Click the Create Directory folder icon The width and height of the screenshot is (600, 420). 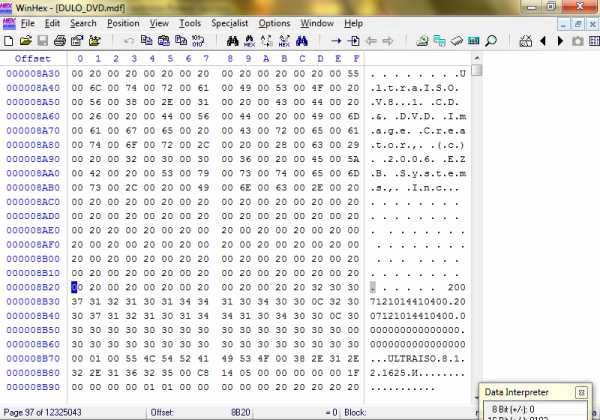point(94,41)
